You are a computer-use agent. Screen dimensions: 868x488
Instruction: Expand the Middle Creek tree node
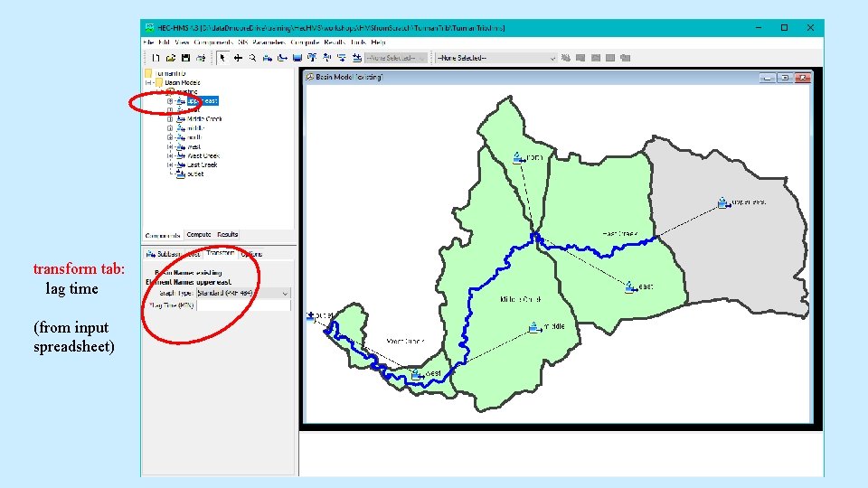tap(170, 119)
